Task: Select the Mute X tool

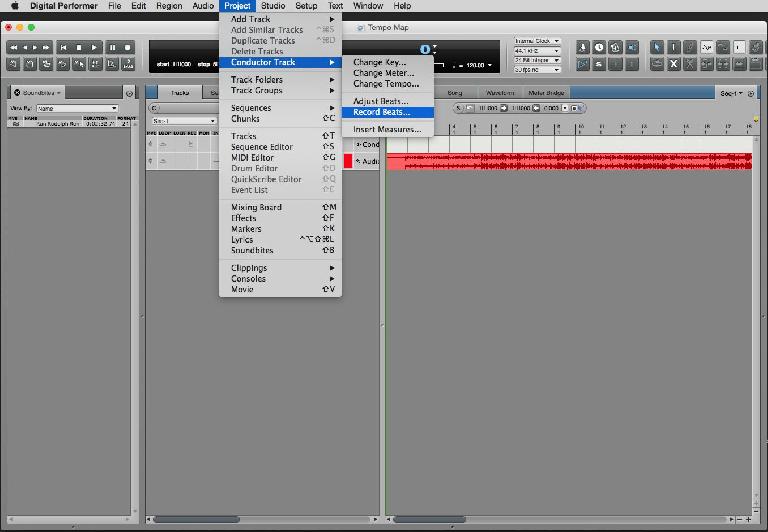Action: coord(673,64)
